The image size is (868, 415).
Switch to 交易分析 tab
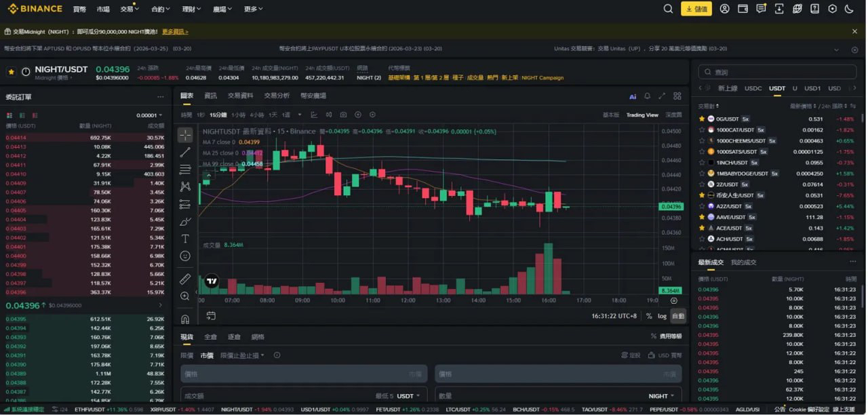pos(277,96)
